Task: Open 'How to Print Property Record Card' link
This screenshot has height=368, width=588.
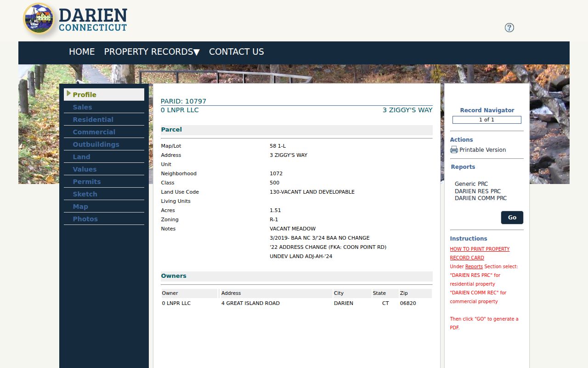Action: 480,253
